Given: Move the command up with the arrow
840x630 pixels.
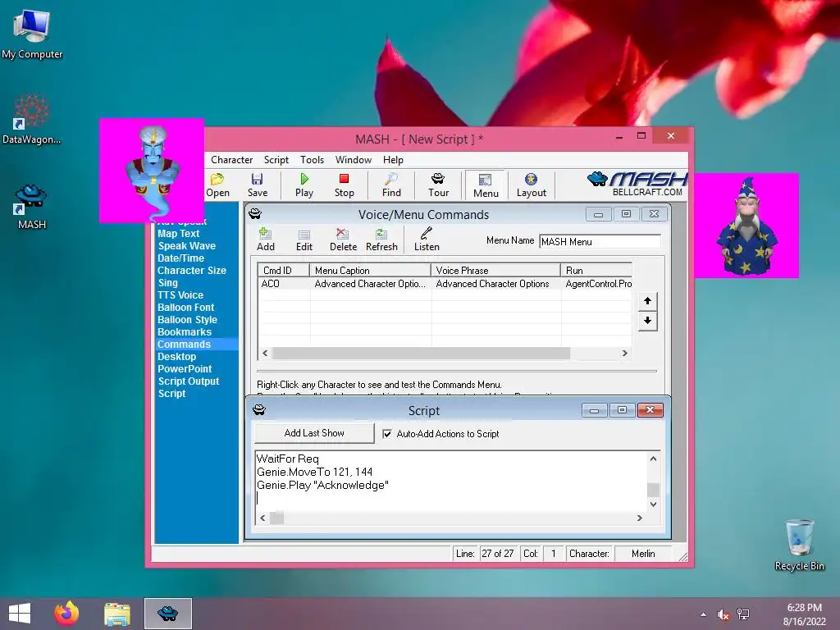Looking at the screenshot, I should tap(647, 300).
